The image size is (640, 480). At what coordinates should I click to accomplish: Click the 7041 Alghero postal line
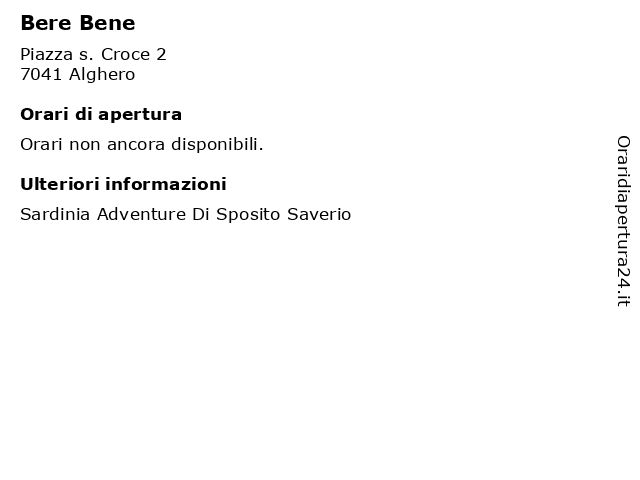(78, 75)
